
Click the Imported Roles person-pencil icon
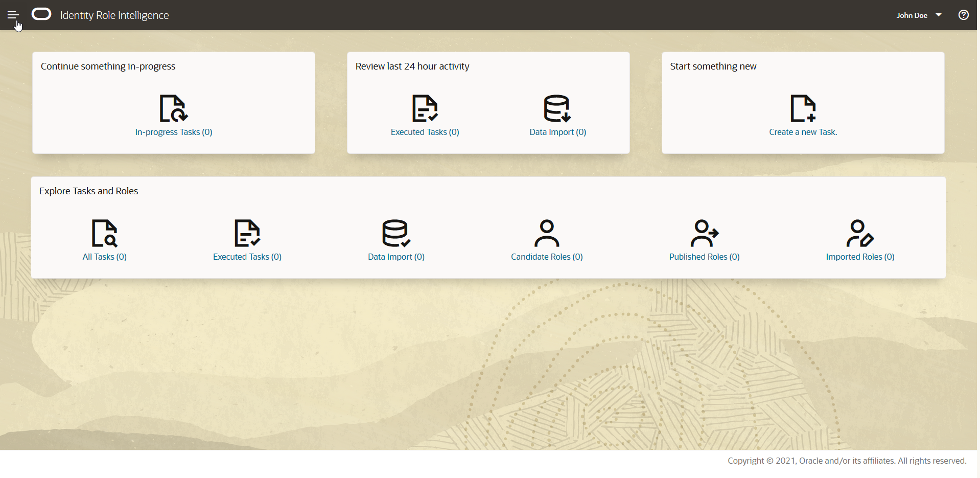pyautogui.click(x=860, y=233)
